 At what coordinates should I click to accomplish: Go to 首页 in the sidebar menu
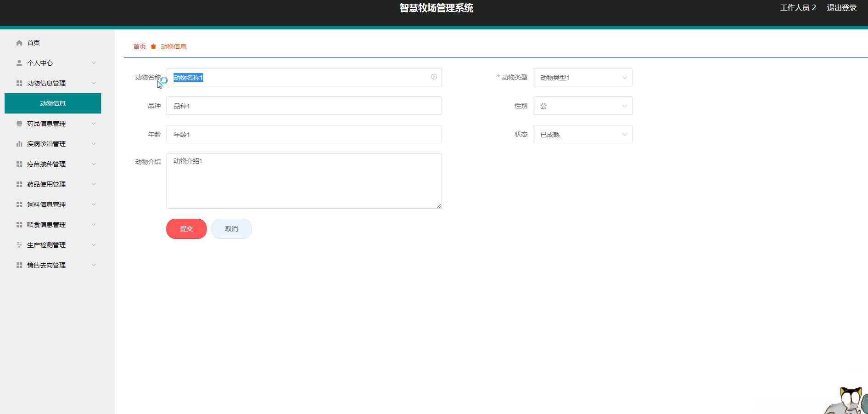53,43
